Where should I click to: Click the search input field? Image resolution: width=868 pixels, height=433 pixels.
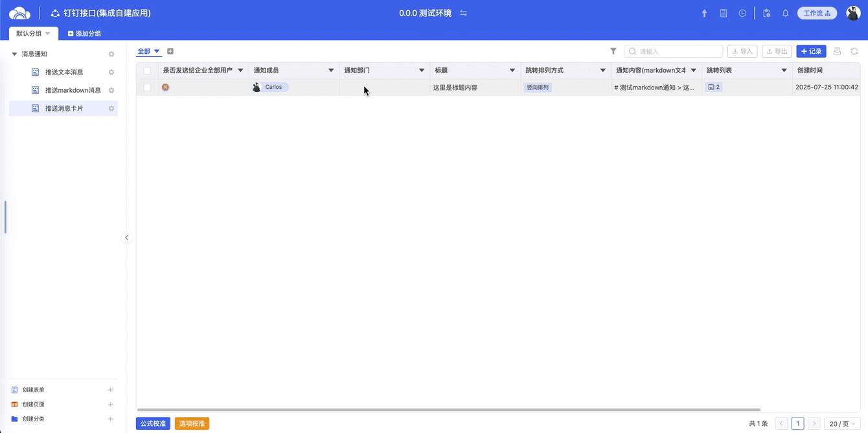point(678,51)
